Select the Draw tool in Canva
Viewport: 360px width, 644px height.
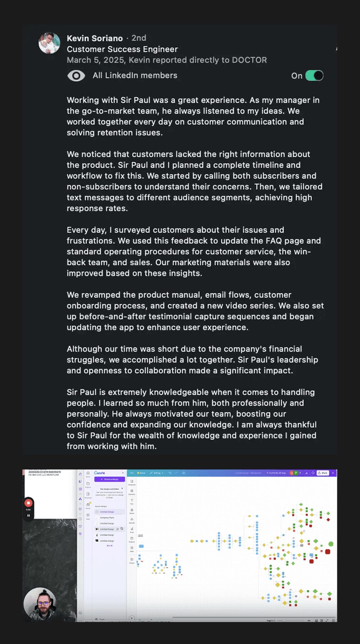tap(132, 529)
